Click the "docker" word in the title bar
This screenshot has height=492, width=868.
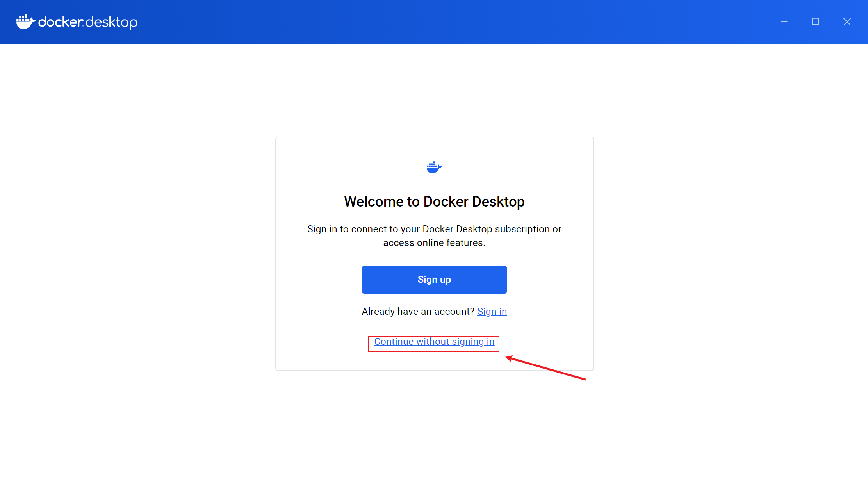coord(61,22)
